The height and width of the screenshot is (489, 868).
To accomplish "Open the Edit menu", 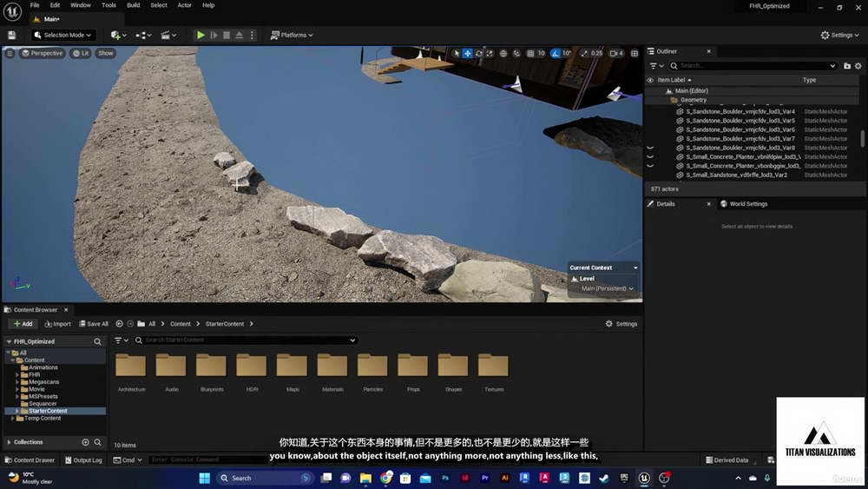I will 55,5.
